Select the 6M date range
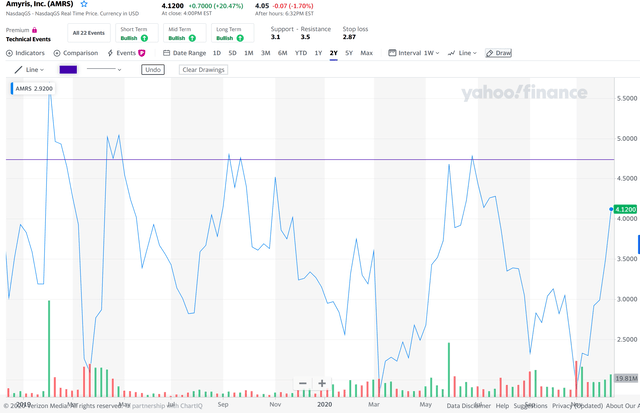This screenshot has width=640, height=413. tap(282, 53)
